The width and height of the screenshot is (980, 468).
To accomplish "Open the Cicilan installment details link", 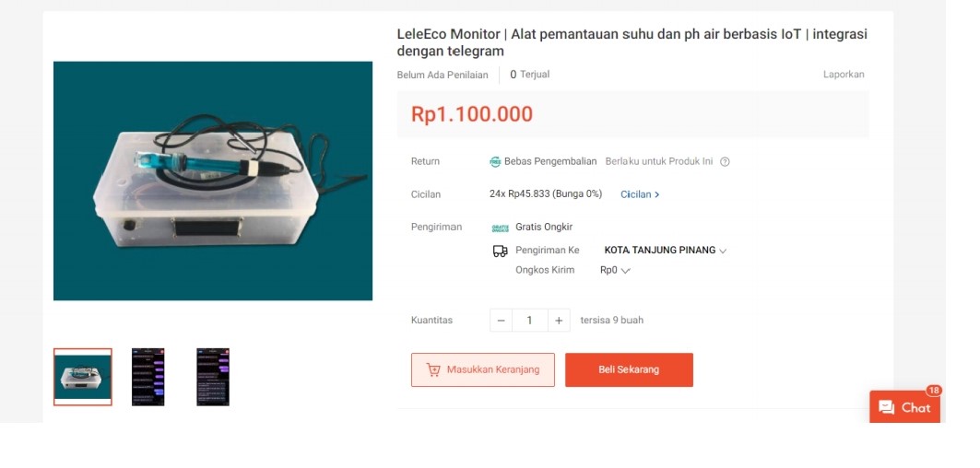I will point(640,194).
